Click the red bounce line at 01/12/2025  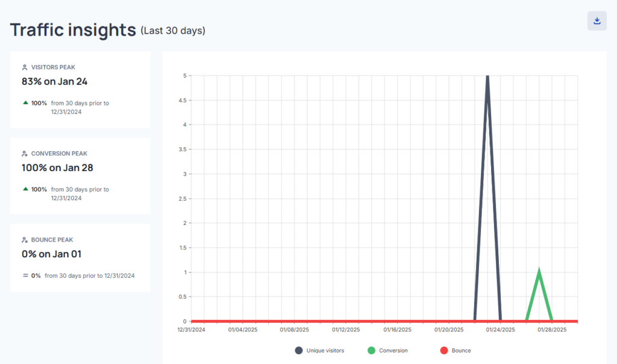[346, 321]
